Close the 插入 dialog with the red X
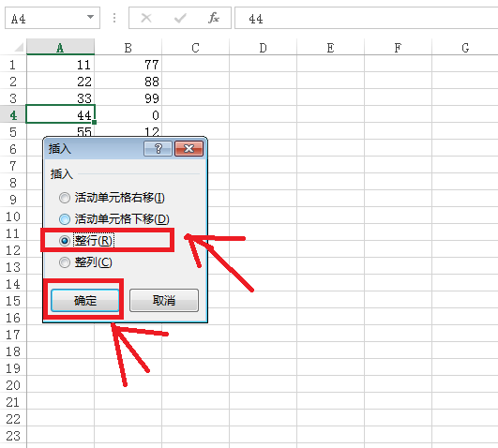The width and height of the screenshot is (498, 448). point(189,148)
